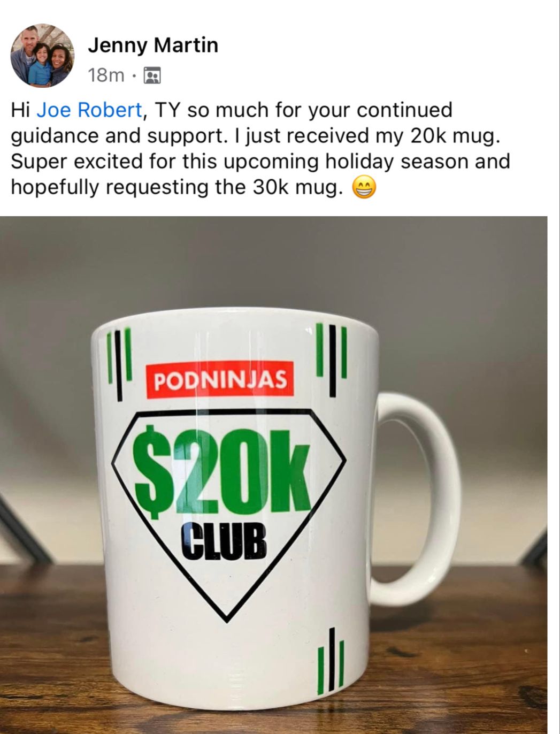Open Jenny Martin's circular profile picture
This screenshot has height=734, width=560.
42,56
